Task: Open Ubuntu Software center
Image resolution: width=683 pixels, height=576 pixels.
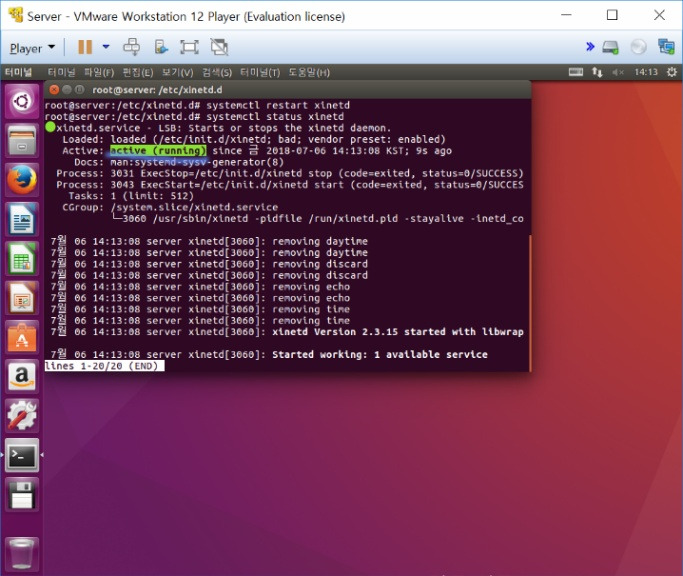Action: click(x=22, y=337)
